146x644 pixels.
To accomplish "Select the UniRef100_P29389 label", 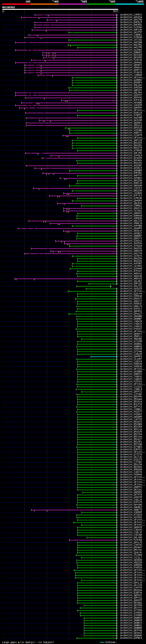I will pos(131,540).
